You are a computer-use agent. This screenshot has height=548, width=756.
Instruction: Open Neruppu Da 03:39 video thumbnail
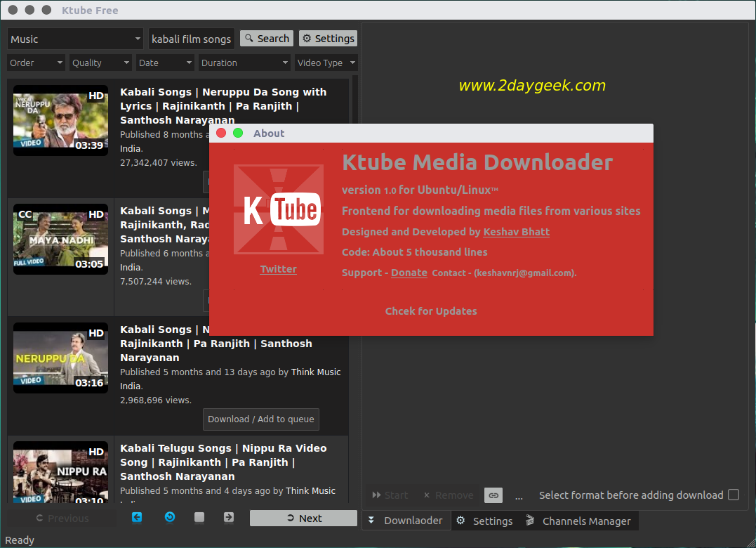[x=61, y=120]
